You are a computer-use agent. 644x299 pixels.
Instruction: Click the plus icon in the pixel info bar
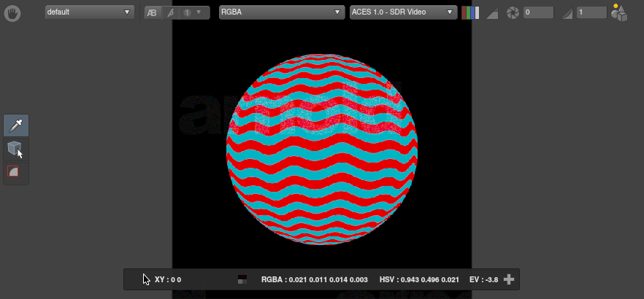coord(509,279)
